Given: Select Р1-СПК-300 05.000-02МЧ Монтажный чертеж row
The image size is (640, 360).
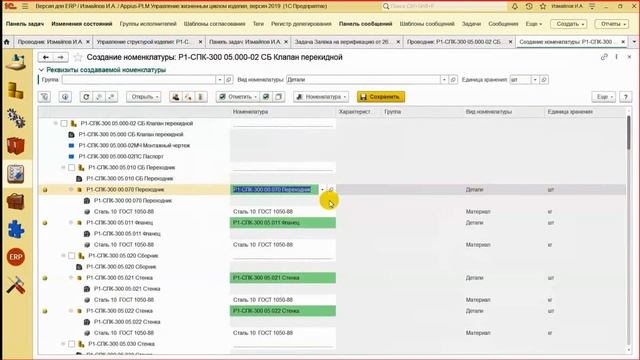Looking at the screenshot, I should pos(134,145).
